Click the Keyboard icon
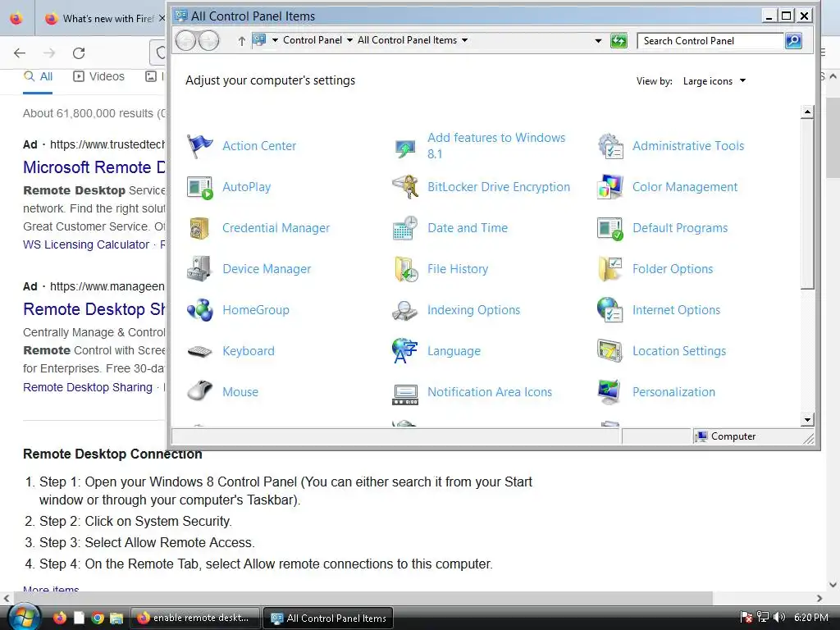The width and height of the screenshot is (840, 630). [x=200, y=351]
